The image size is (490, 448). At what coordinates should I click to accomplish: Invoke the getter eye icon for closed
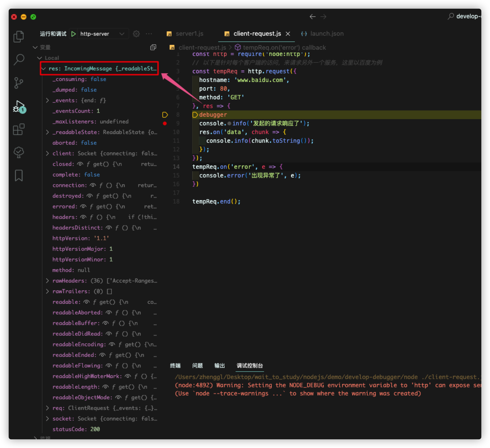(x=80, y=164)
